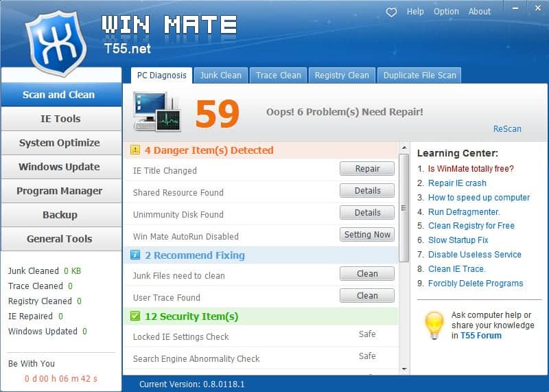This screenshot has width=549, height=392.
Task: Click the results list scrollbar thumb
Action: (x=404, y=208)
